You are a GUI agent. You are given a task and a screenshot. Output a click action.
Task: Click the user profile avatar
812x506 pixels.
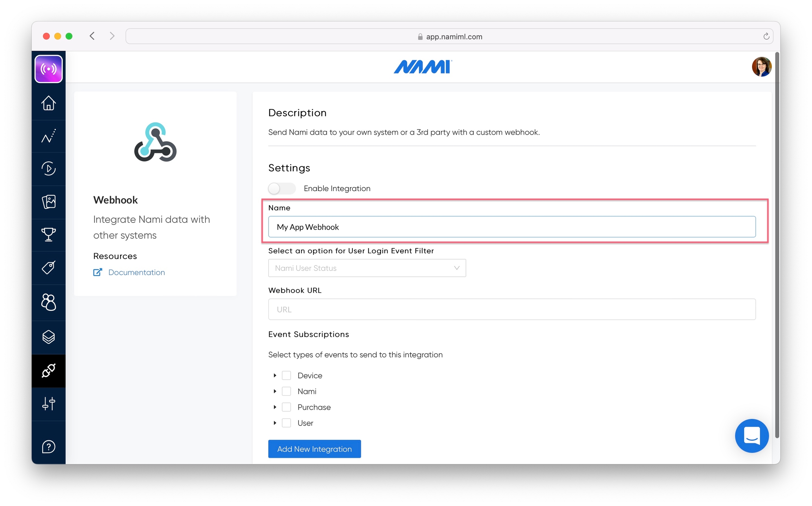[762, 67]
